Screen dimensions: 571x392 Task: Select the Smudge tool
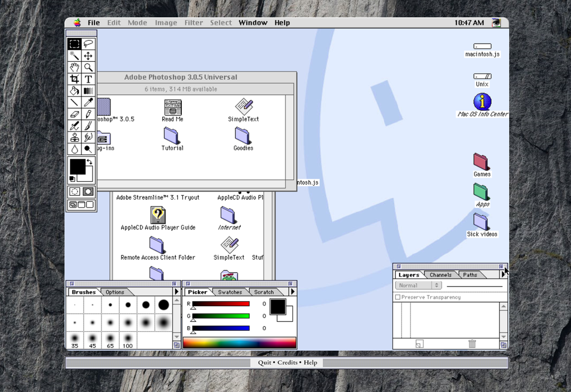pos(88,137)
